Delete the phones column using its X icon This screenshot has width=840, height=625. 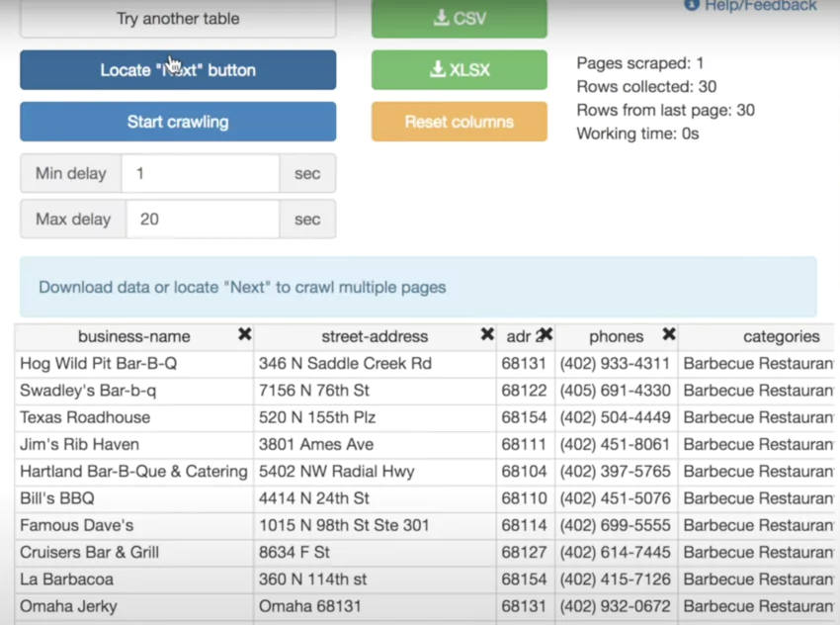(669, 335)
